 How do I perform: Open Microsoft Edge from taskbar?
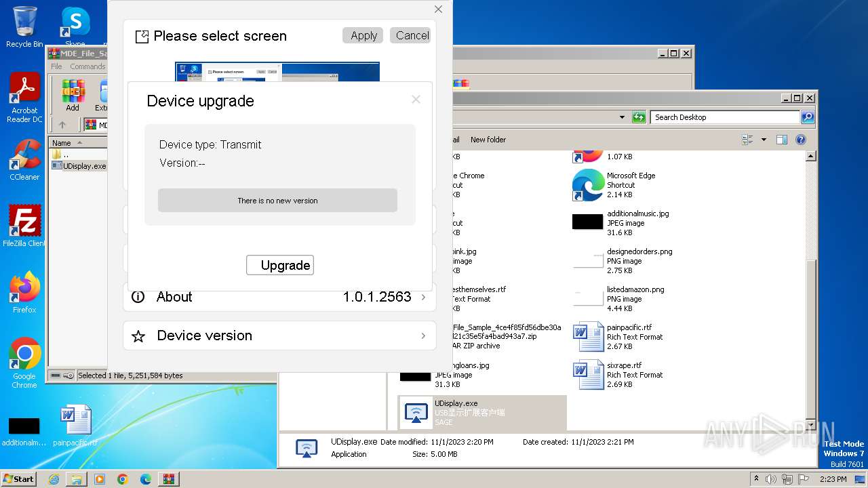146,479
